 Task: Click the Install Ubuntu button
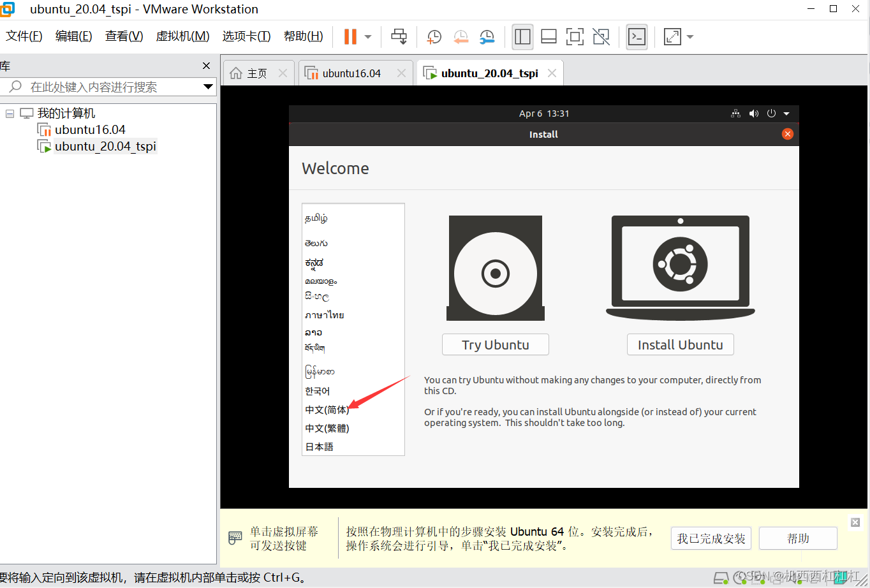point(681,344)
